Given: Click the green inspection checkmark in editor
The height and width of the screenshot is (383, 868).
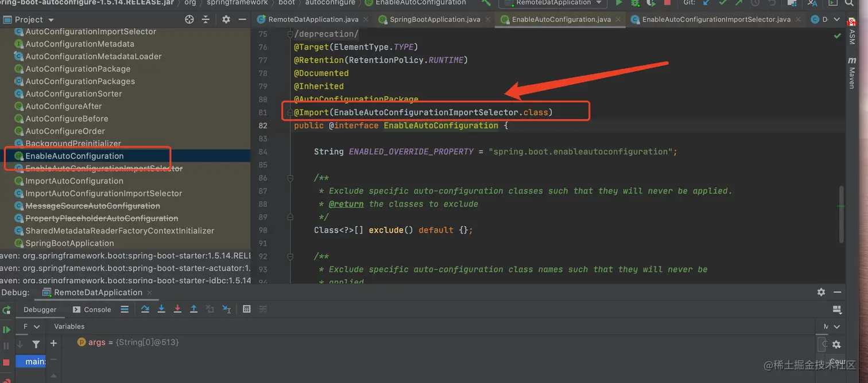Looking at the screenshot, I should pyautogui.click(x=837, y=36).
